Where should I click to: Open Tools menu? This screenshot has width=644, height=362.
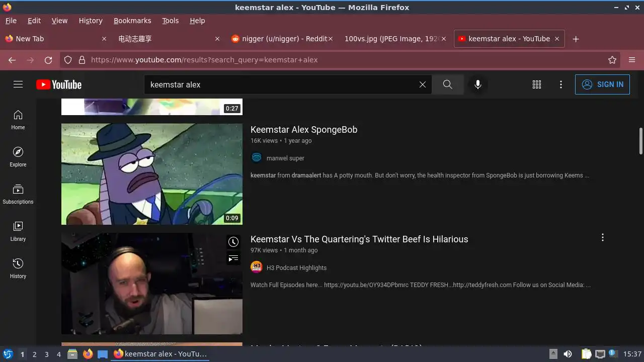click(171, 21)
